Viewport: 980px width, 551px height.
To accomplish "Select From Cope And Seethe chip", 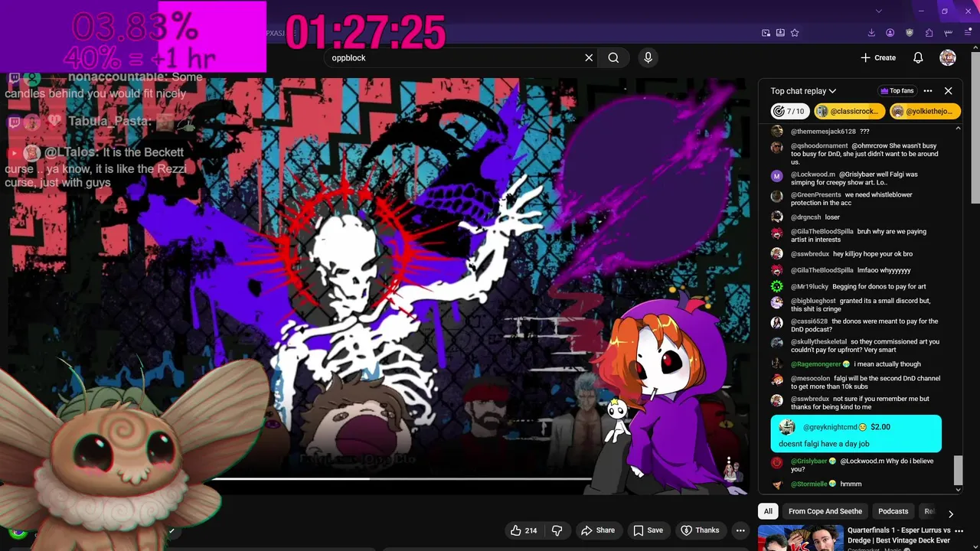I will click(825, 511).
